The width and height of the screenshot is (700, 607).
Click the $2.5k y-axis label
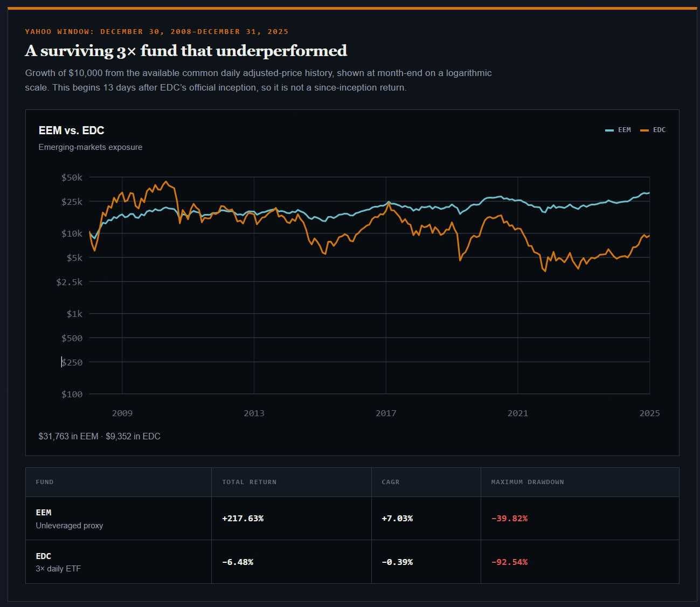70,282
